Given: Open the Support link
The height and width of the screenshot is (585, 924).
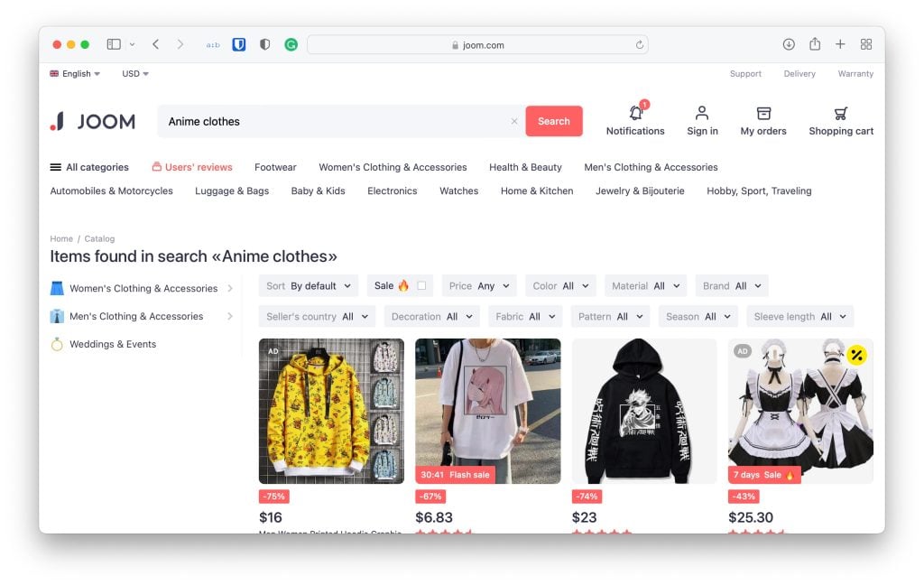Looking at the screenshot, I should pyautogui.click(x=744, y=74).
